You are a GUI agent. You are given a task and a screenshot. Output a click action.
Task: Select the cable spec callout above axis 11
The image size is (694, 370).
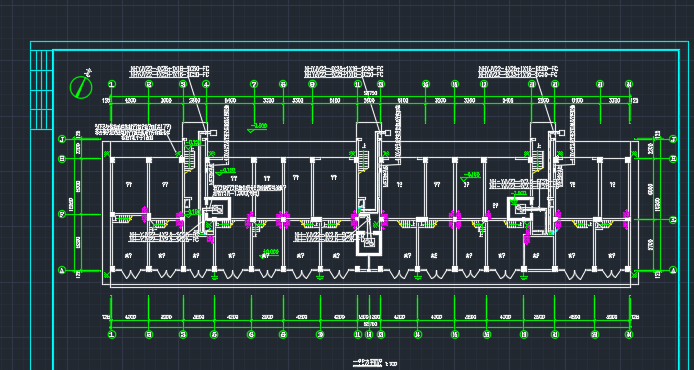point(343,71)
